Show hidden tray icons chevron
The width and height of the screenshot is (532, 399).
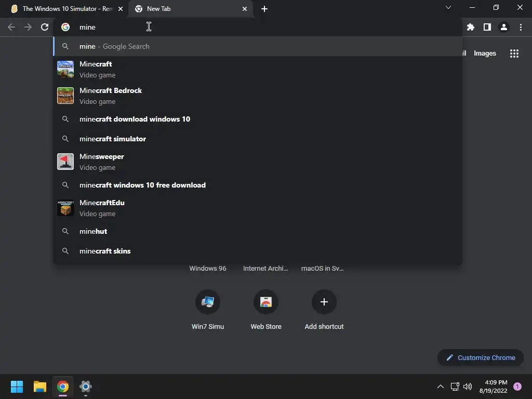pyautogui.click(x=441, y=387)
